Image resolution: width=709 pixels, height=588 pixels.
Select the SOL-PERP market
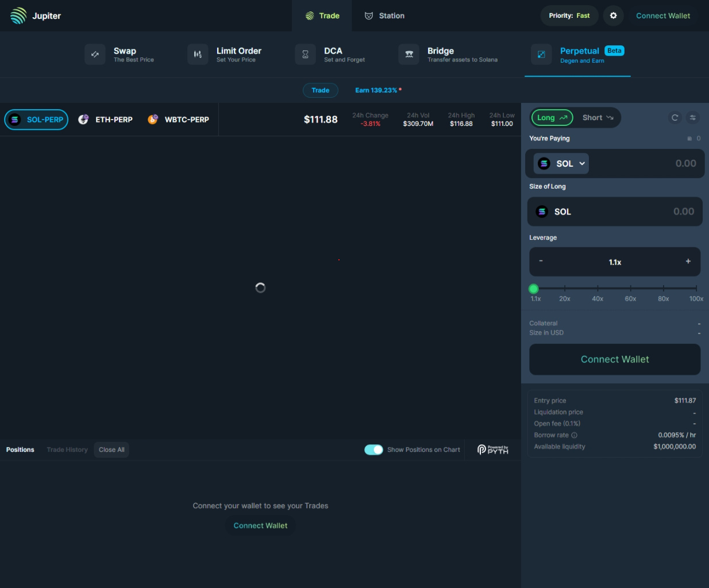[36, 120]
